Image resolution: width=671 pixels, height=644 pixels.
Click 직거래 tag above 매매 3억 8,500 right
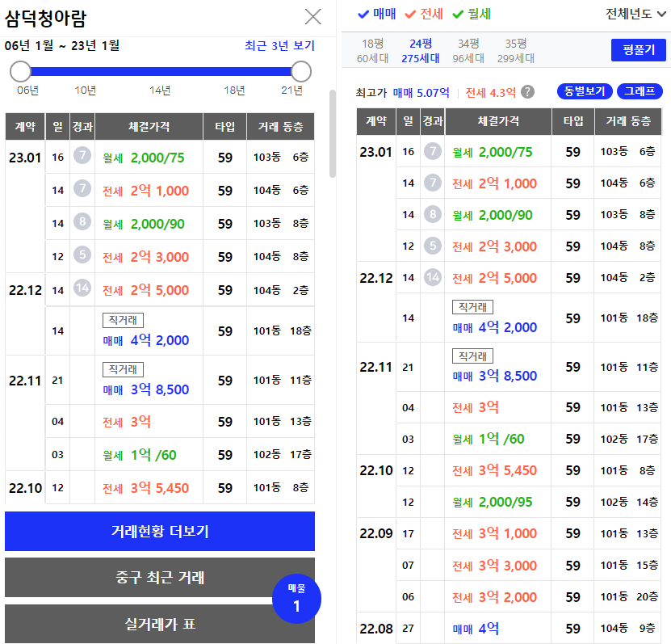coord(472,356)
